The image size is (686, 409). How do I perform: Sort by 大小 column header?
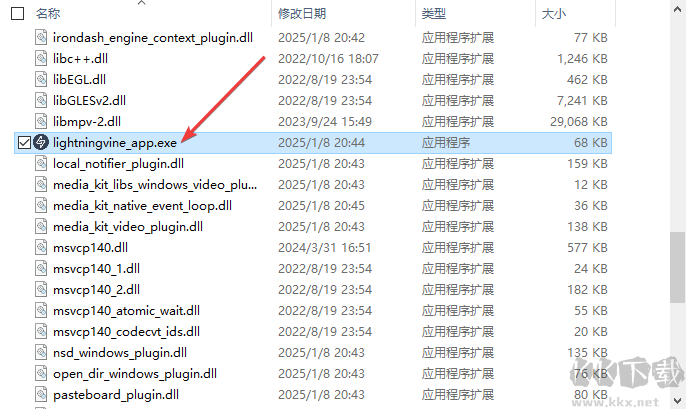[x=553, y=14]
